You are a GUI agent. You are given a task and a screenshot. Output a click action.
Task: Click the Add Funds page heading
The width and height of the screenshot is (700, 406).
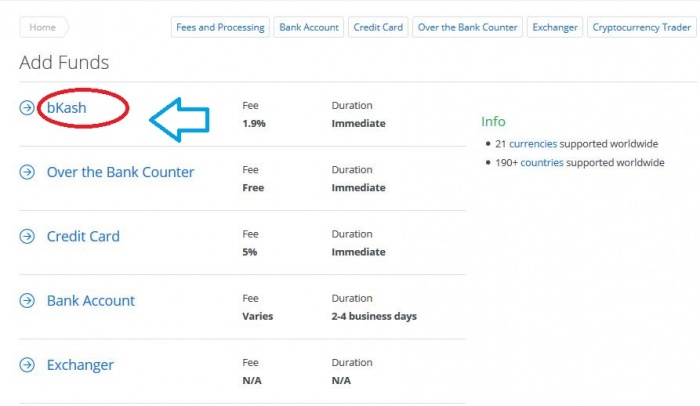point(64,63)
